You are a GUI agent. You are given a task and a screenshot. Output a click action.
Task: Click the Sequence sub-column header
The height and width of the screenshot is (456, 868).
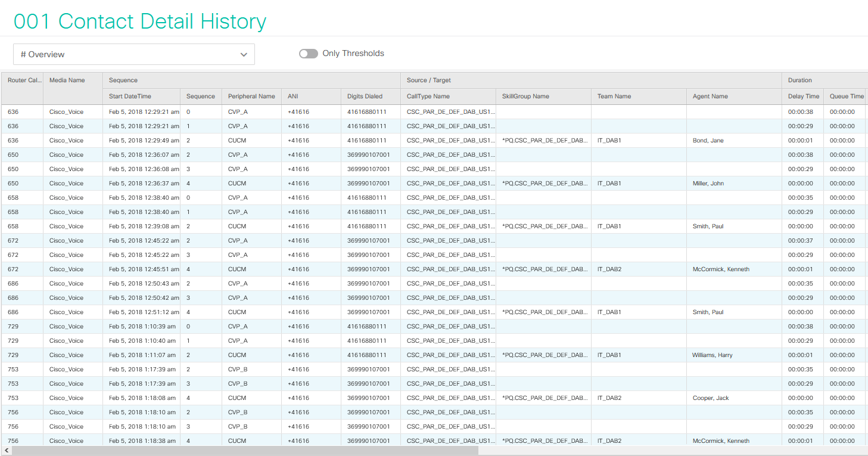pos(201,96)
